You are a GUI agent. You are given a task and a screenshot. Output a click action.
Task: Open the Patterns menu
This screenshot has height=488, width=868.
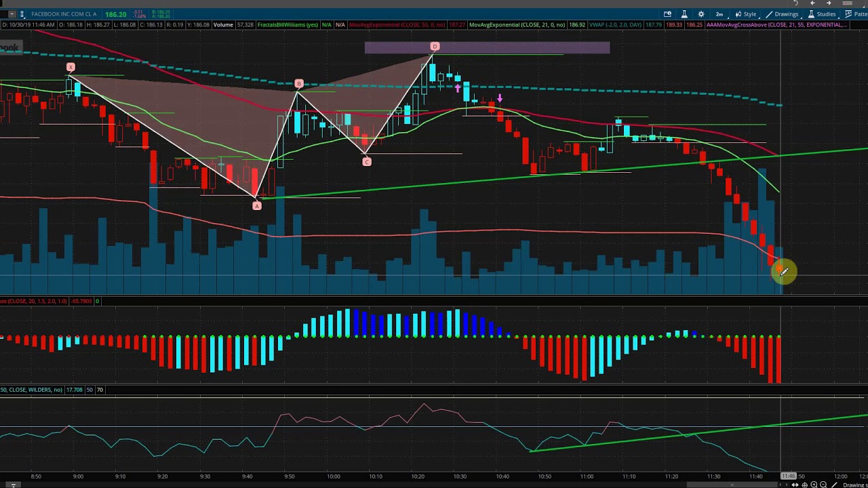(856, 14)
